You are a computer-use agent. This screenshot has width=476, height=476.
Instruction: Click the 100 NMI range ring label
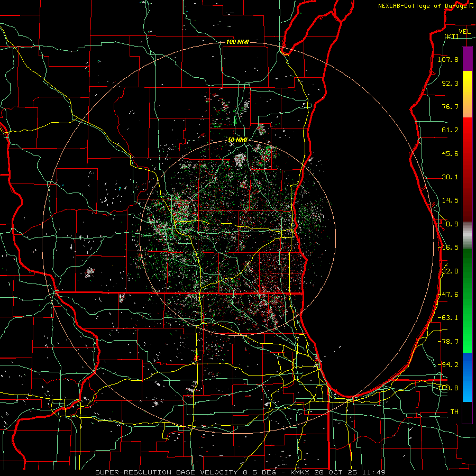237,42
